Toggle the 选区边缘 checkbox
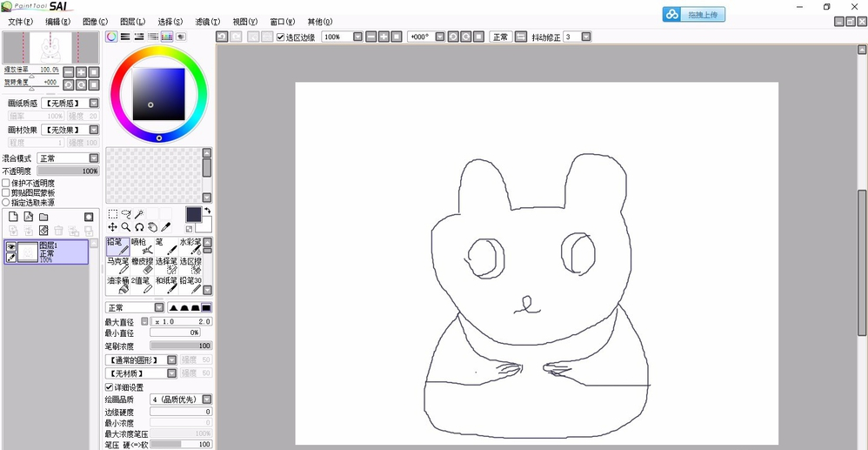 tap(281, 37)
